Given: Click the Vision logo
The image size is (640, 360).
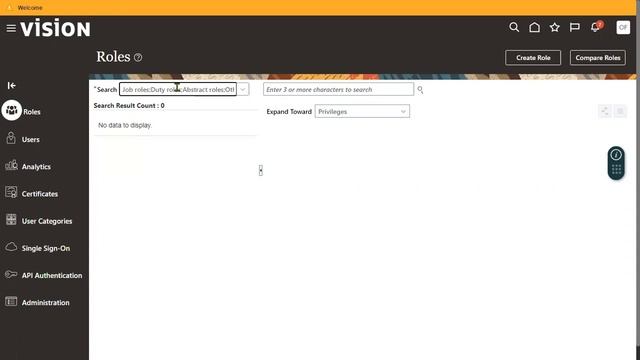Looking at the screenshot, I should [55, 28].
